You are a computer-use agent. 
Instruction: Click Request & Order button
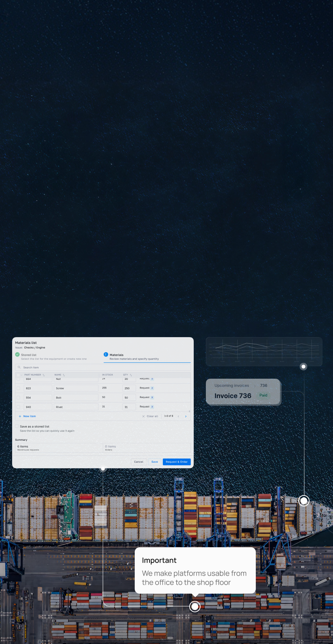point(177,462)
